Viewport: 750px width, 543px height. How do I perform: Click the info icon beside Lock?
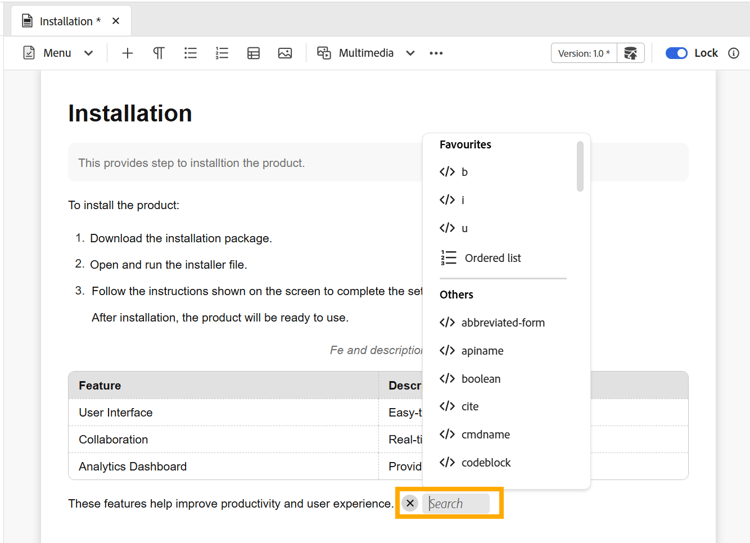click(734, 53)
